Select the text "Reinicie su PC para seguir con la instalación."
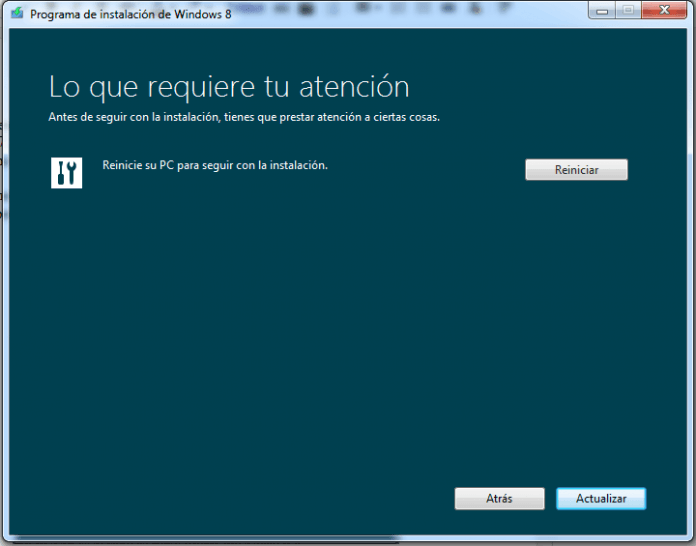Viewport: 696px width, 546px height. (215, 165)
